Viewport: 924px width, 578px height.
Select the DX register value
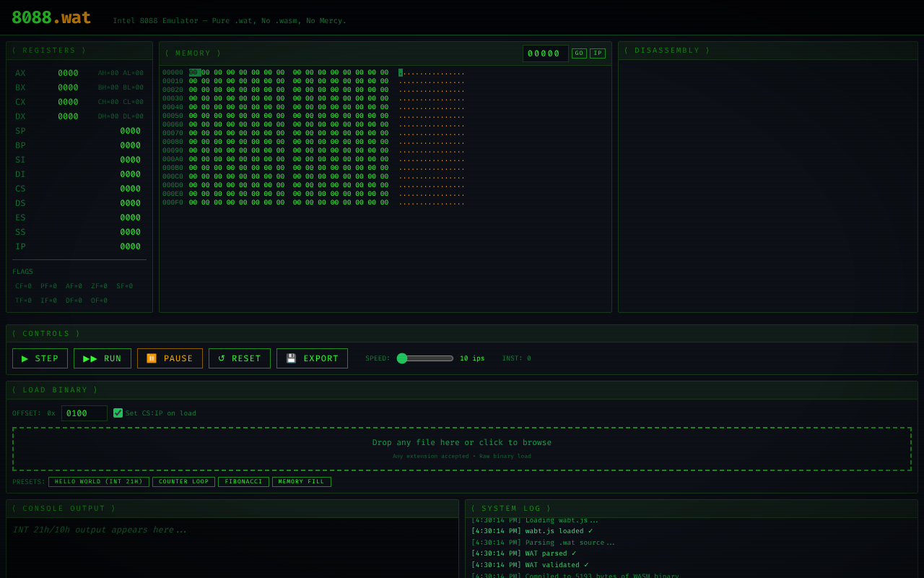pyautogui.click(x=68, y=116)
